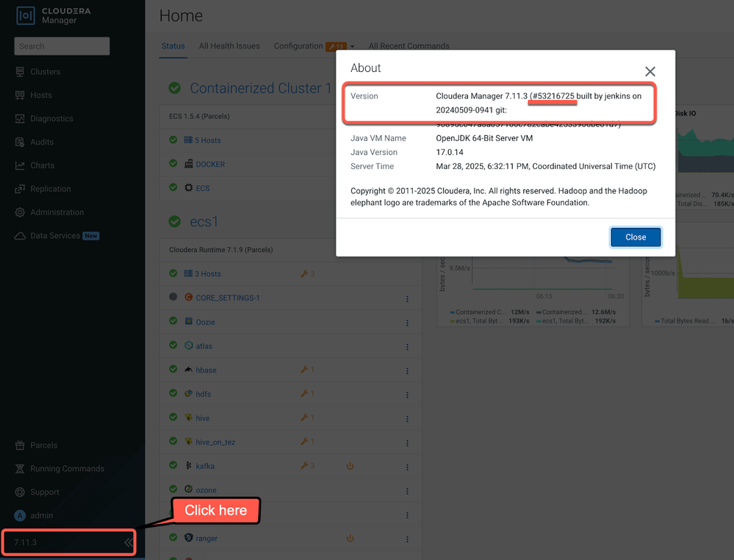Viewport: 734px width, 560px height.
Task: Open the 3 Hosts link
Action: pos(208,273)
